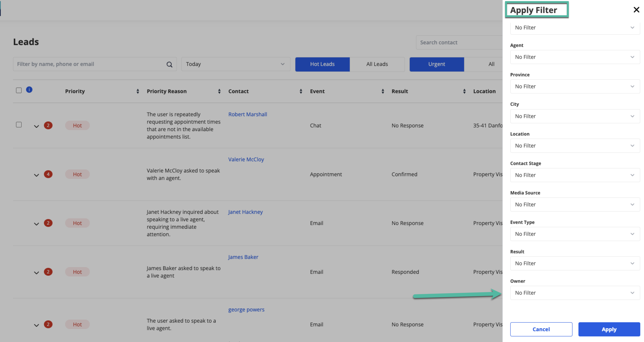Click the Cancel button
The height and width of the screenshot is (342, 644).
click(x=541, y=329)
